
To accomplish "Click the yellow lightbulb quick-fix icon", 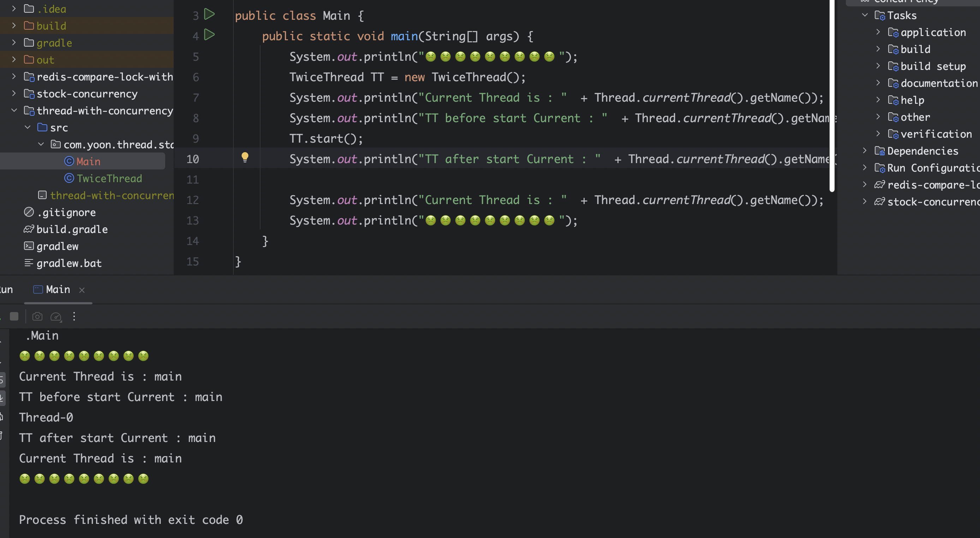I will (245, 157).
